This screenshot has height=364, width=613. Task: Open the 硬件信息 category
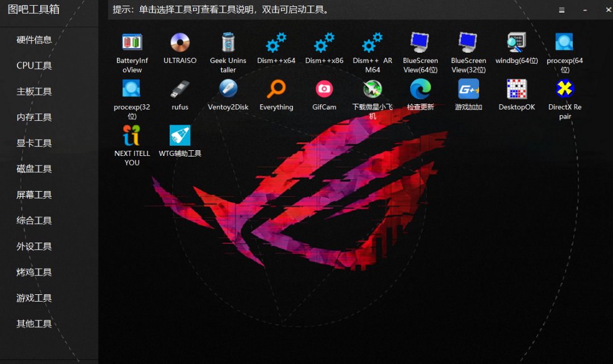coord(34,40)
